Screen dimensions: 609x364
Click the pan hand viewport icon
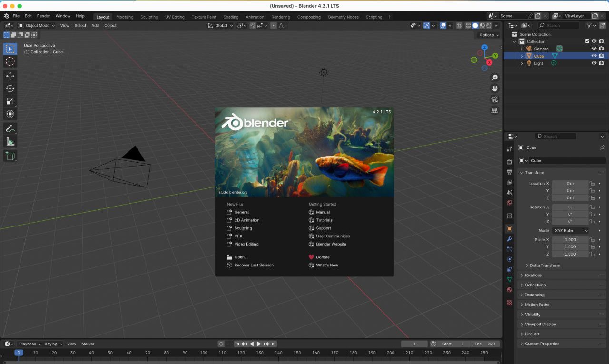click(x=495, y=89)
